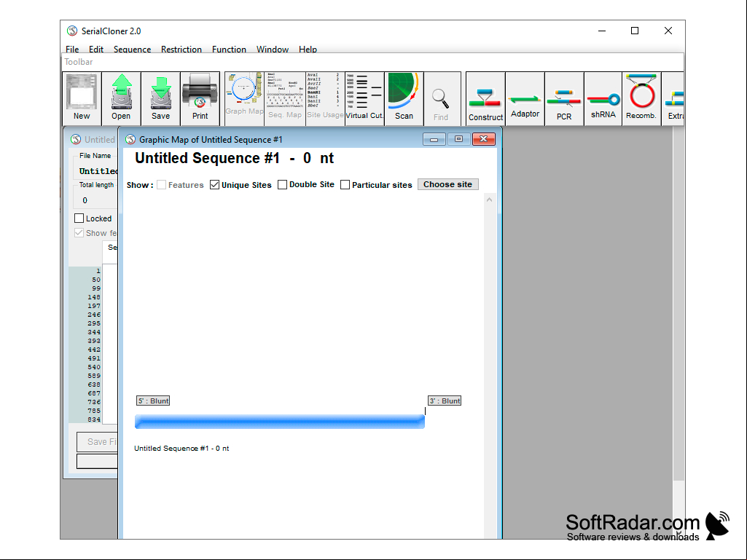Screen dimensions: 747x560
Task: Click the File Name field in Untitled window
Action: tap(97, 171)
